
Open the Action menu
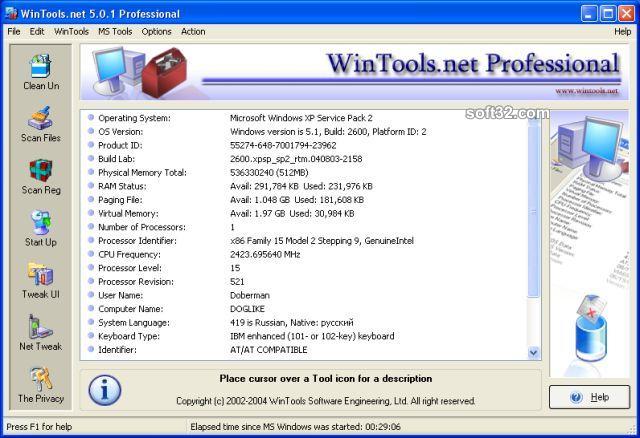coord(193,31)
